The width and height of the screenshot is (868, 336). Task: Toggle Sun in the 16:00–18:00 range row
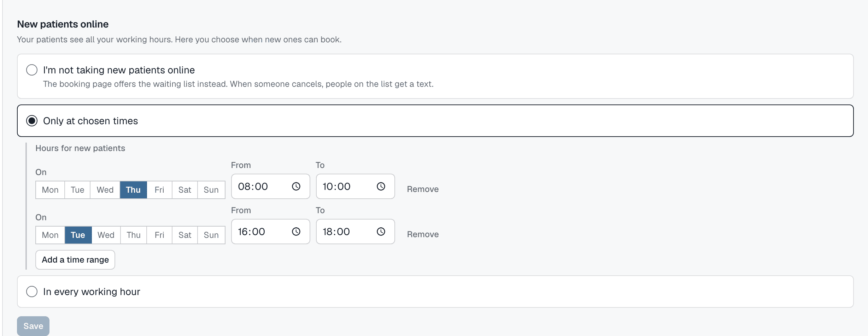[x=211, y=235]
